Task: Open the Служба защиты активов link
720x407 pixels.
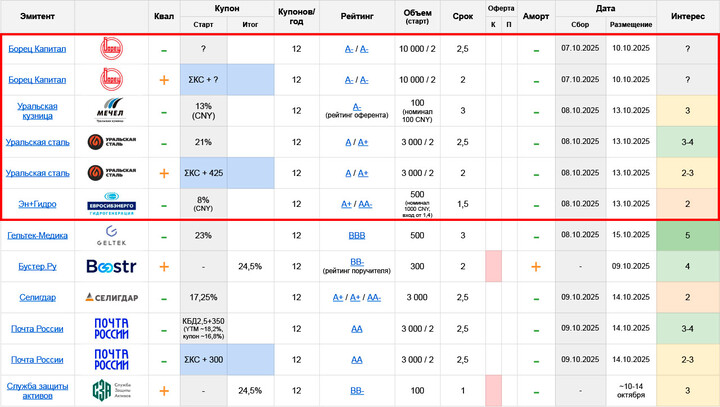Action: pyautogui.click(x=37, y=389)
